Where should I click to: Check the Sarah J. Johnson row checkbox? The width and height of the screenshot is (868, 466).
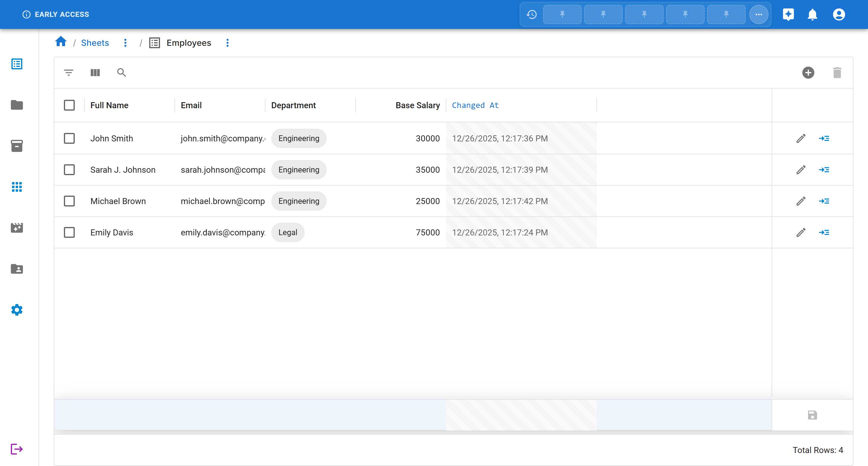pyautogui.click(x=69, y=170)
